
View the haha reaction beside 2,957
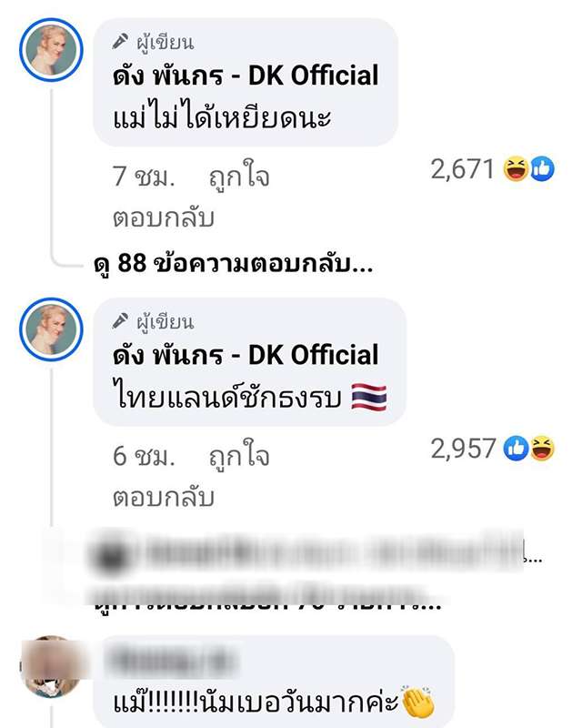pos(542,449)
